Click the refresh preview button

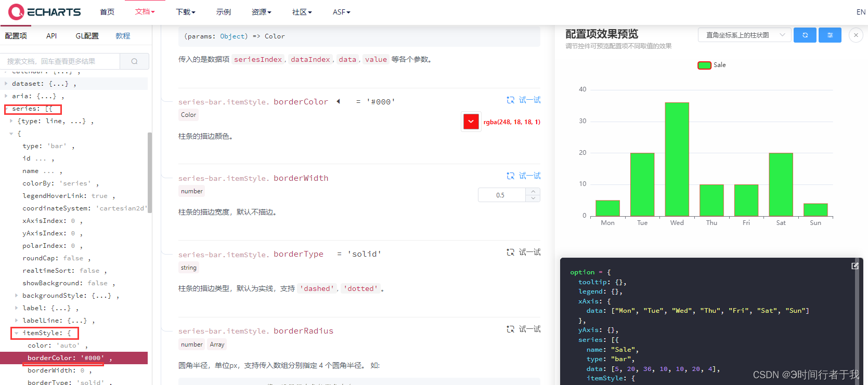(805, 35)
